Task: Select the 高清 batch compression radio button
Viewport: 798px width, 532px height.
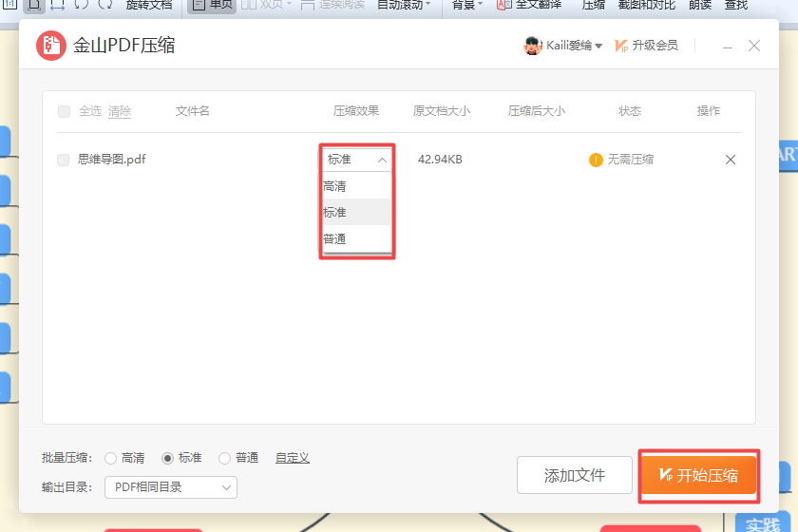Action: [x=110, y=458]
